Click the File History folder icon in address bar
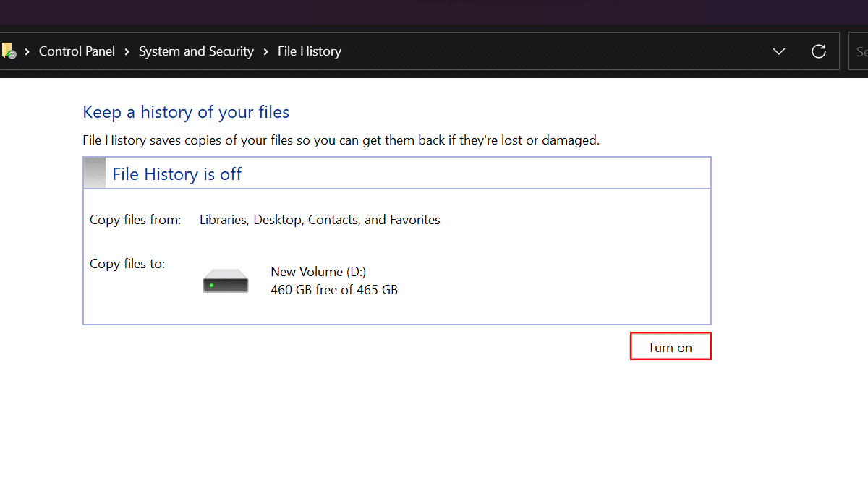 coord(9,51)
